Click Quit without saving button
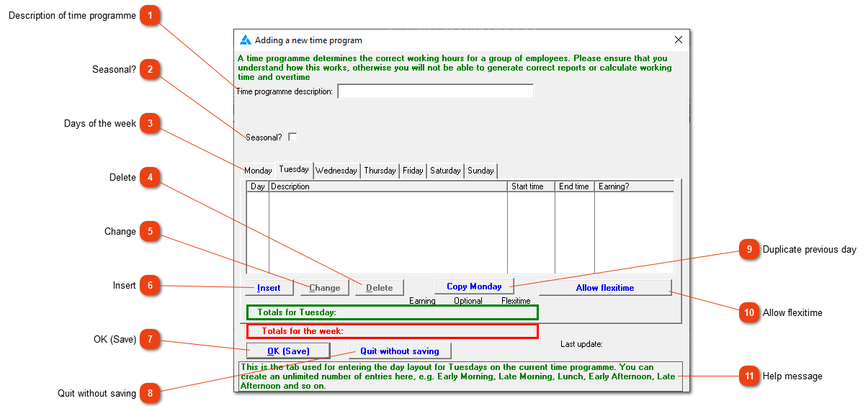The image size is (868, 411). 400,351
